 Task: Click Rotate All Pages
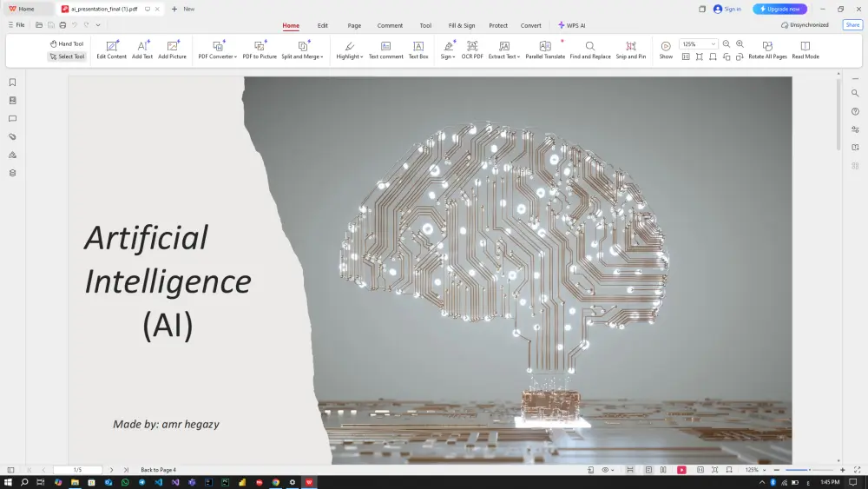[x=768, y=50]
